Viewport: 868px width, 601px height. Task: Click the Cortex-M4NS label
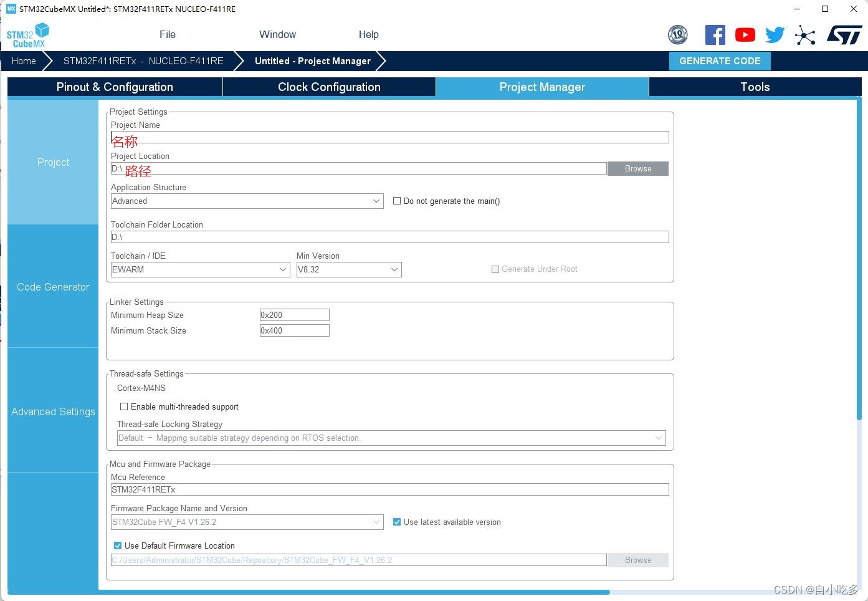point(141,388)
